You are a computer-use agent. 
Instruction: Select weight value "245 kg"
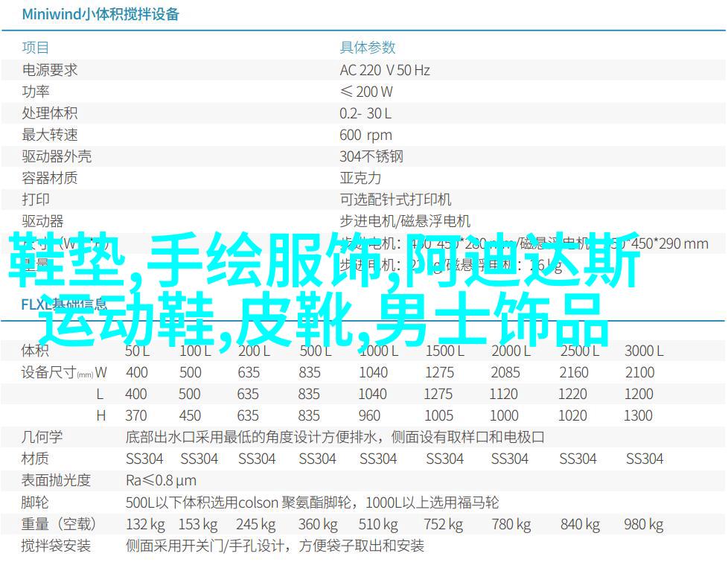click(x=256, y=525)
